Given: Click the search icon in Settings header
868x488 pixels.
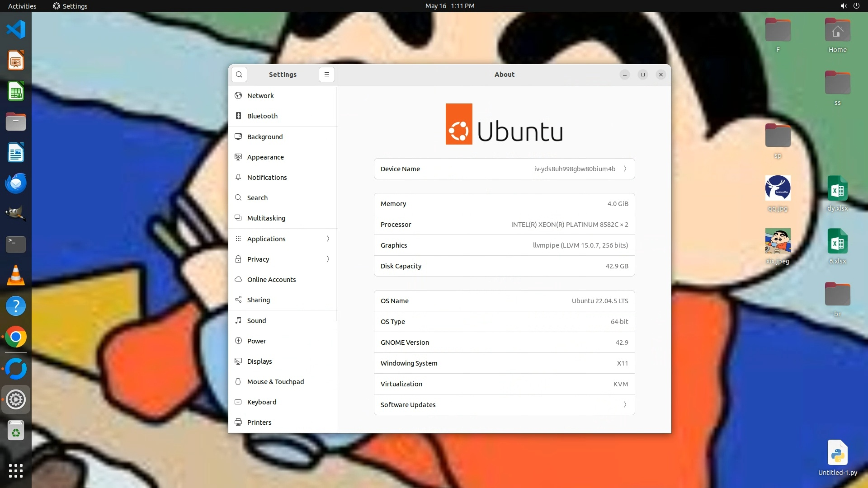Looking at the screenshot, I should point(239,75).
